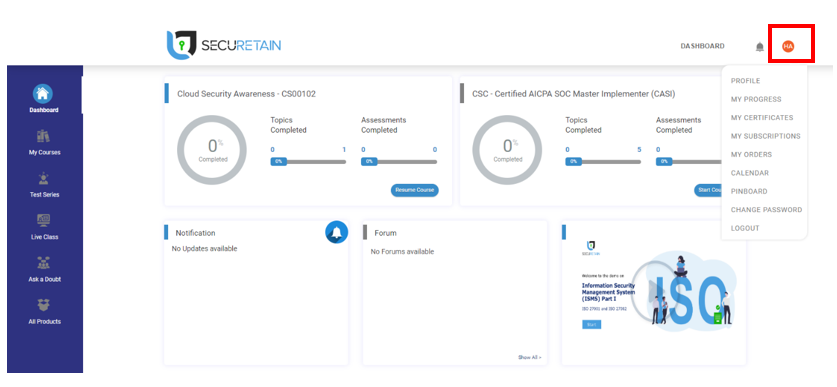Open the Dashboard home icon in sidebar

[43, 94]
